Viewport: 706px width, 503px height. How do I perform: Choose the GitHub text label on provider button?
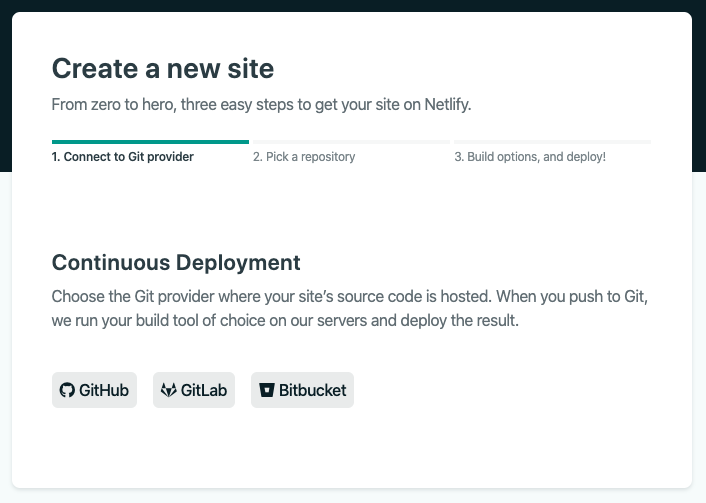click(104, 390)
